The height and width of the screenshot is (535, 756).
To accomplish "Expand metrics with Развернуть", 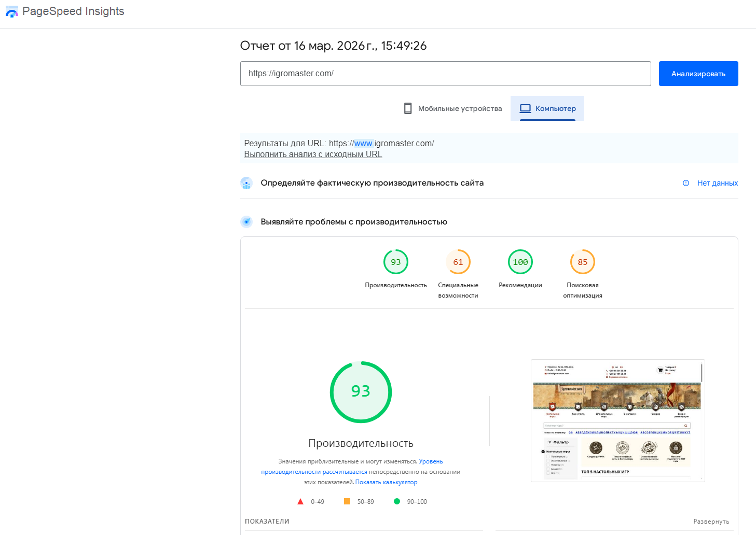I will point(711,522).
